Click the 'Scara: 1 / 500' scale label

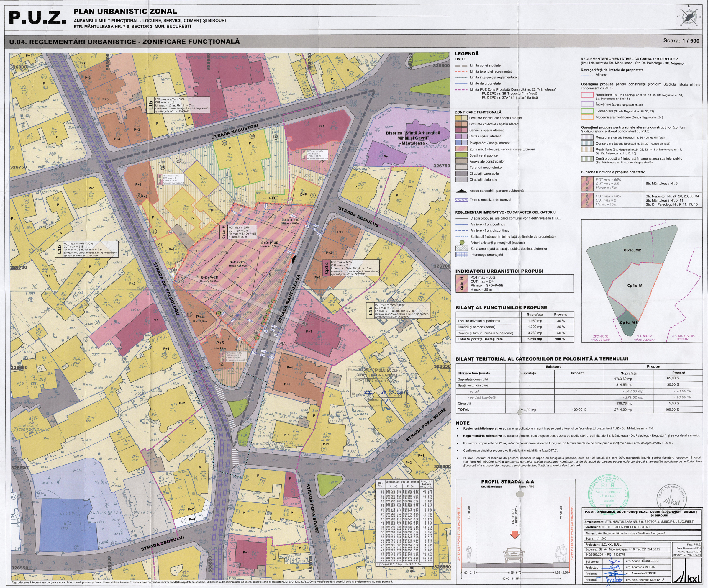681,41
